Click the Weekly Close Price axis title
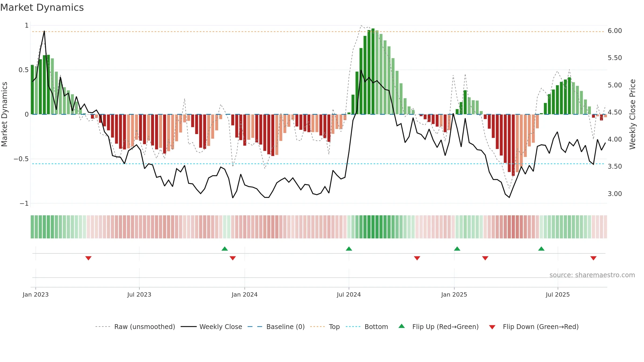Image resolution: width=644 pixels, height=362 pixels. (x=633, y=114)
